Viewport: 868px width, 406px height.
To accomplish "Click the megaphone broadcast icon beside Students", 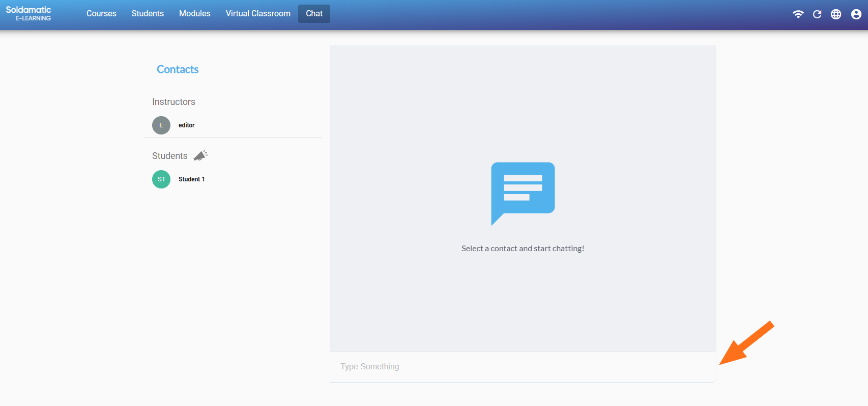I will pyautogui.click(x=200, y=155).
